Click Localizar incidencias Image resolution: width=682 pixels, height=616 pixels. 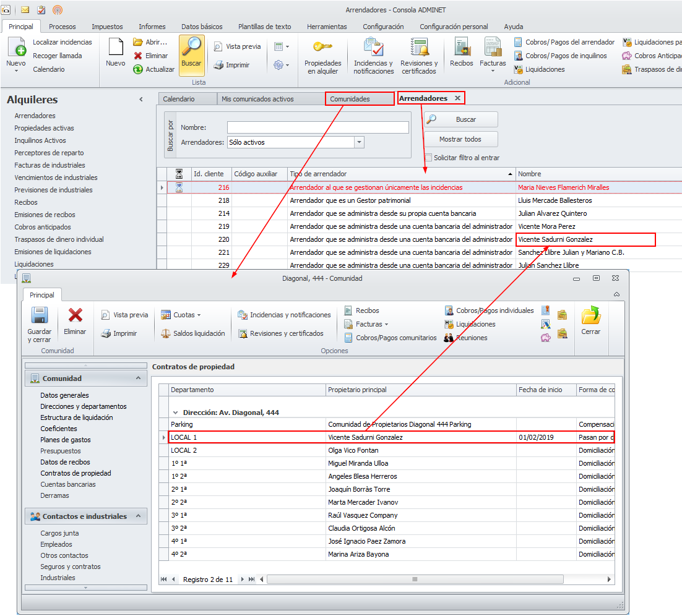[x=63, y=42]
